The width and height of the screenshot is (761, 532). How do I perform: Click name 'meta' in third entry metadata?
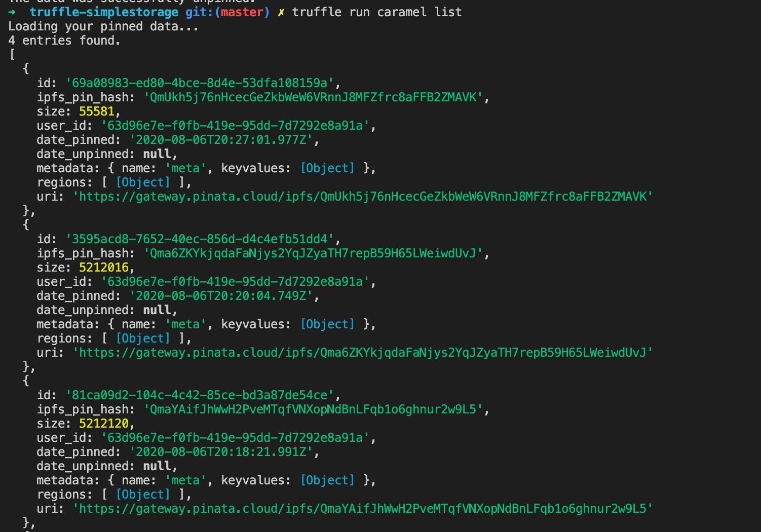coord(185,480)
